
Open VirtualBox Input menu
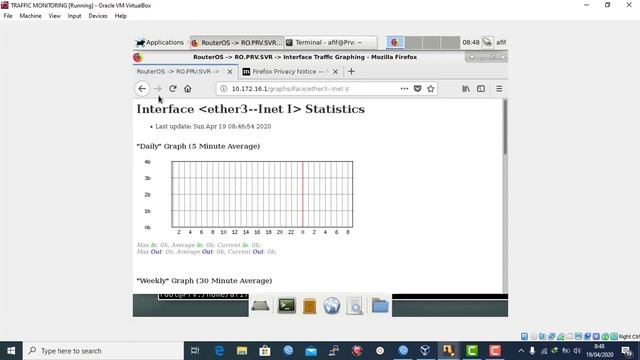74,16
